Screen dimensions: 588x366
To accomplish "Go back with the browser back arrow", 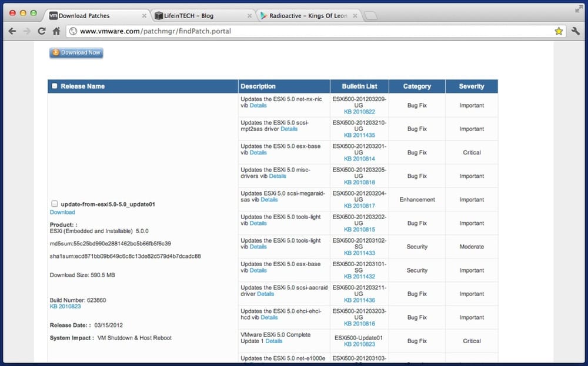I will (12, 31).
